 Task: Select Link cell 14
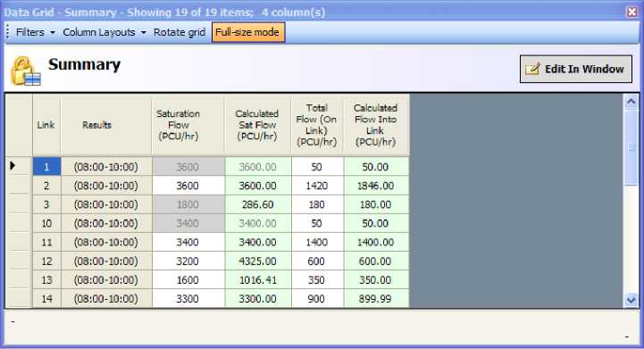46,298
